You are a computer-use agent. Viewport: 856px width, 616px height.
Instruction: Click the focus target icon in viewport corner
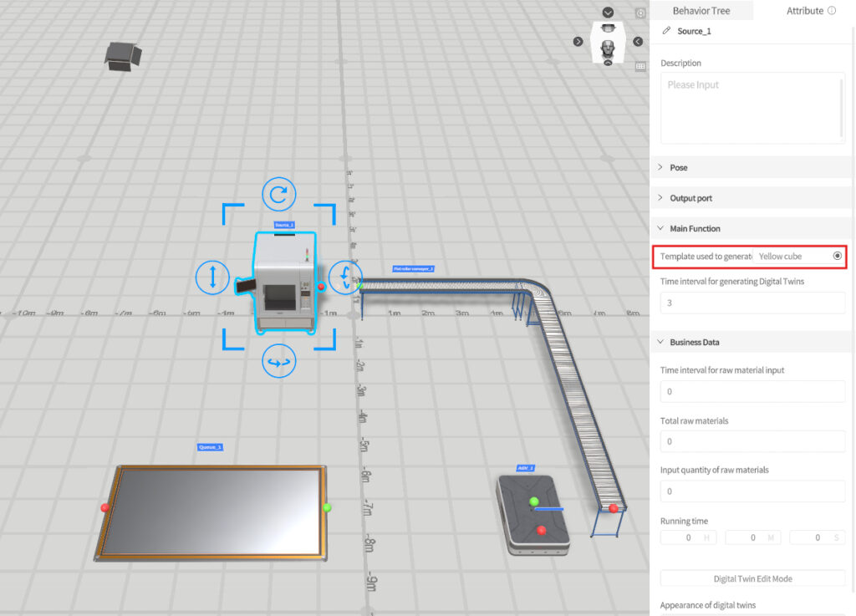pyautogui.click(x=640, y=13)
